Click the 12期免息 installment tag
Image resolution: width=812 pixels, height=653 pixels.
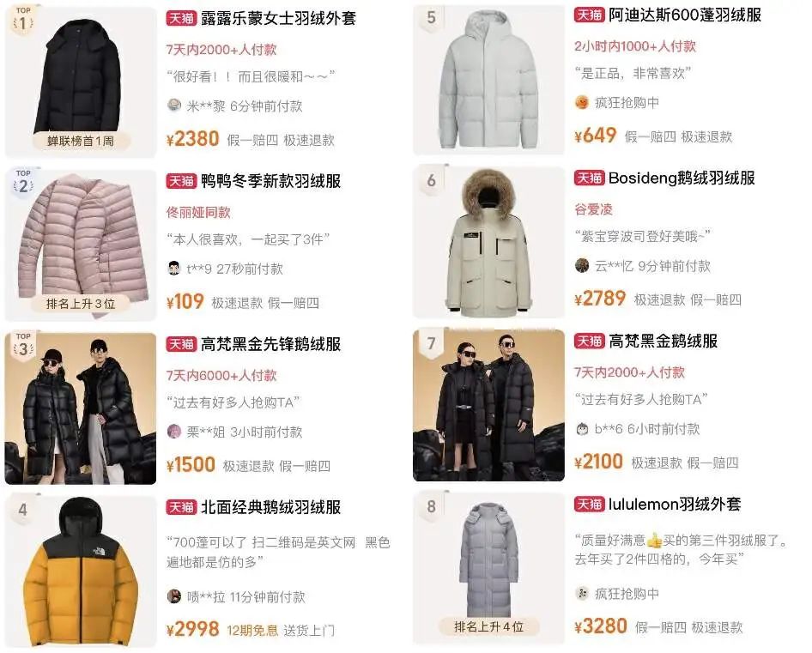[252, 630]
